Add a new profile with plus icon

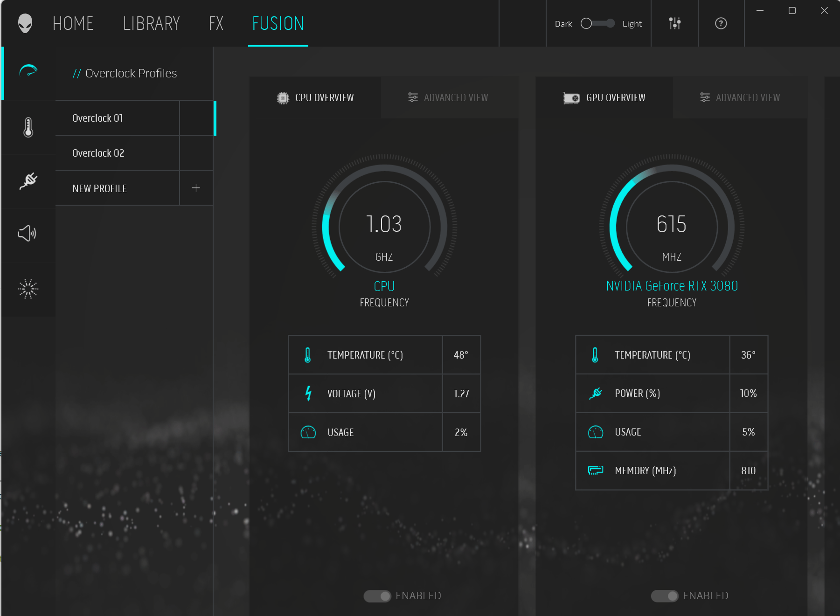196,188
